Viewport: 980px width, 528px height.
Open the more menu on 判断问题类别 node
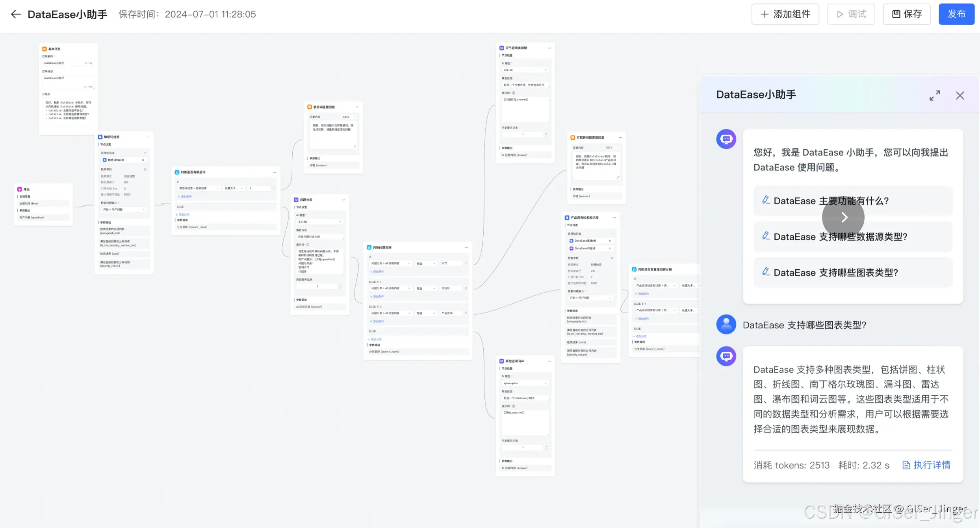467,248
